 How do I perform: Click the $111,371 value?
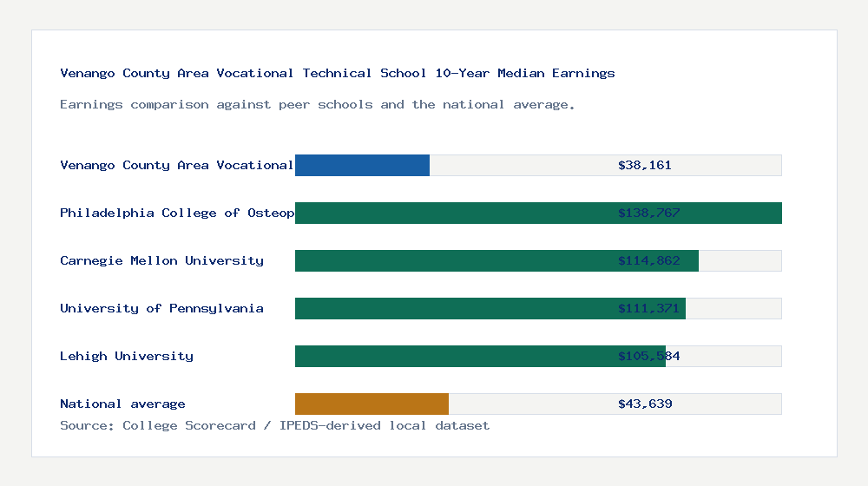click(x=648, y=308)
